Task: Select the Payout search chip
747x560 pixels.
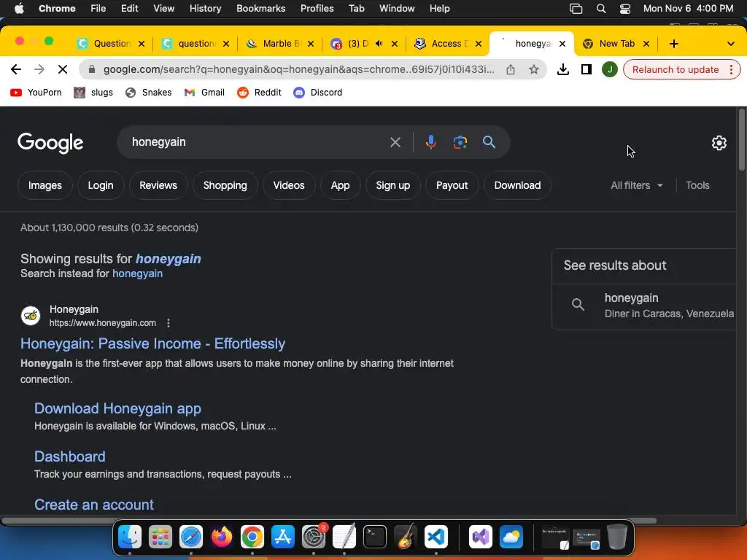Action: [452, 185]
